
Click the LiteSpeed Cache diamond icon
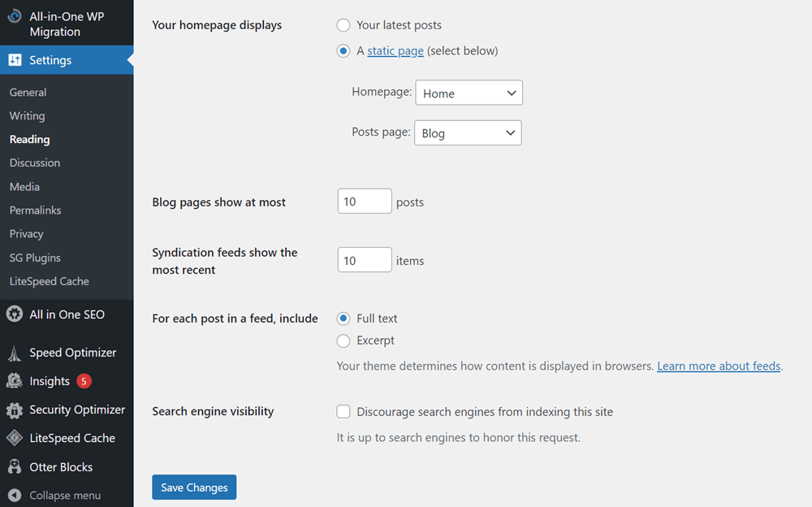click(x=15, y=438)
